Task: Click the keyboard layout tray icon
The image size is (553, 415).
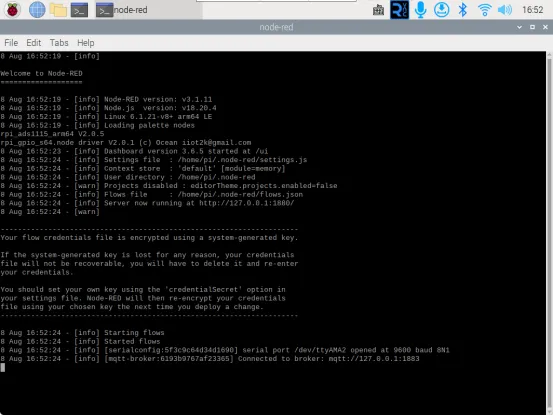Action: [x=378, y=10]
